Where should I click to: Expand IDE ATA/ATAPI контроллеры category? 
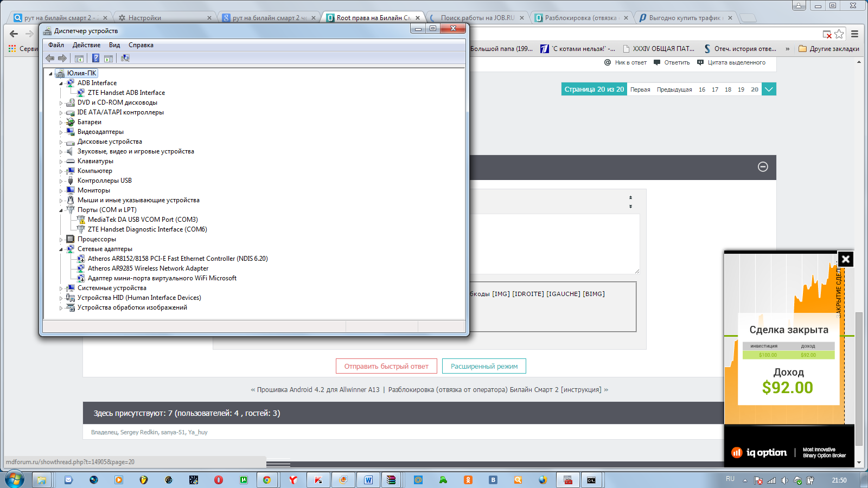[x=61, y=113]
